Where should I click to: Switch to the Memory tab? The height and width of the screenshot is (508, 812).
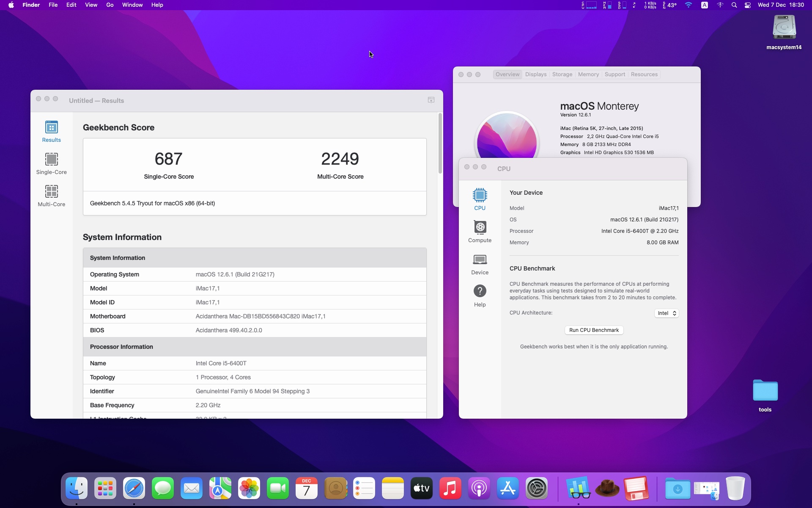pos(588,75)
